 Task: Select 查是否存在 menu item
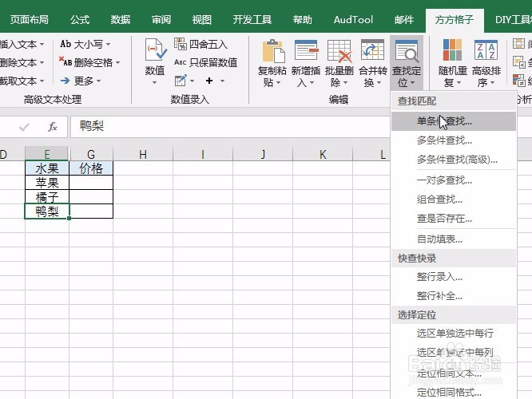tap(454, 219)
